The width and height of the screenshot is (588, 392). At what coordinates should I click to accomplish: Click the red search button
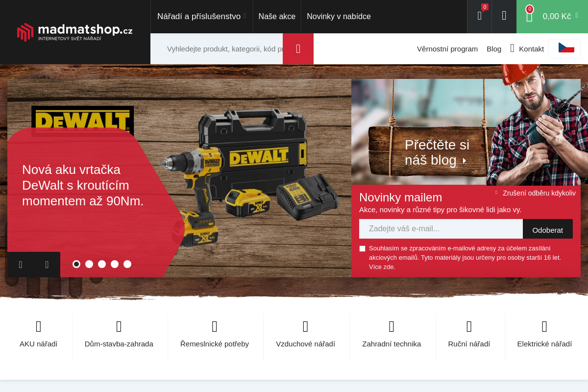(x=298, y=49)
